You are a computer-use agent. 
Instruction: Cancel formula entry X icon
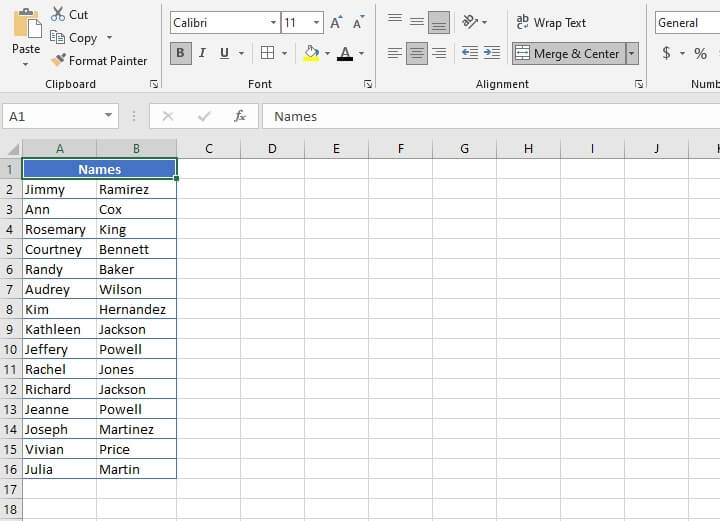tap(168, 116)
